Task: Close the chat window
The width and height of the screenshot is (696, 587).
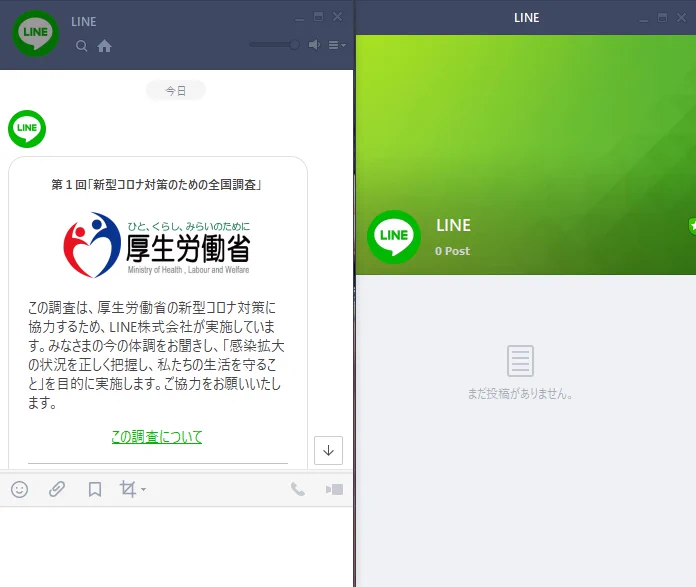Action: tap(337, 17)
